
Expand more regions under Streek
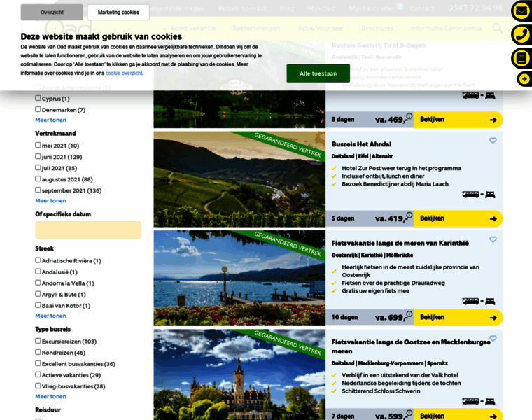pos(50,316)
